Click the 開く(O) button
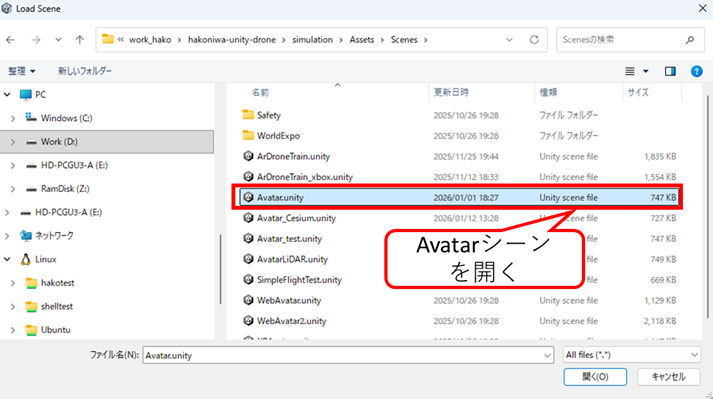 (x=595, y=377)
